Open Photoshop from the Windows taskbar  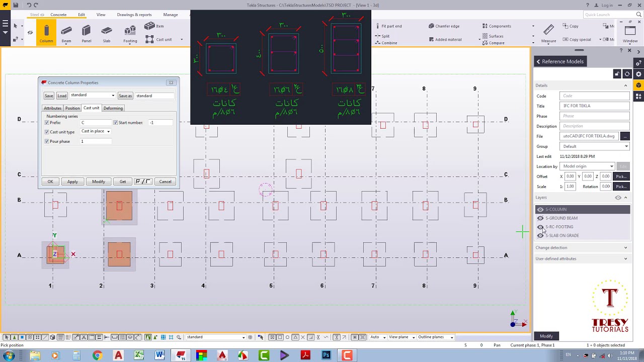326,355
